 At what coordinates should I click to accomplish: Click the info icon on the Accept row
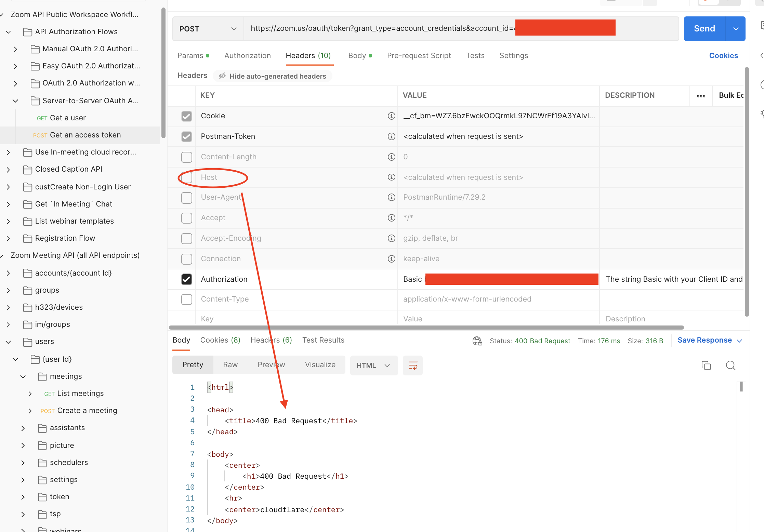point(391,218)
